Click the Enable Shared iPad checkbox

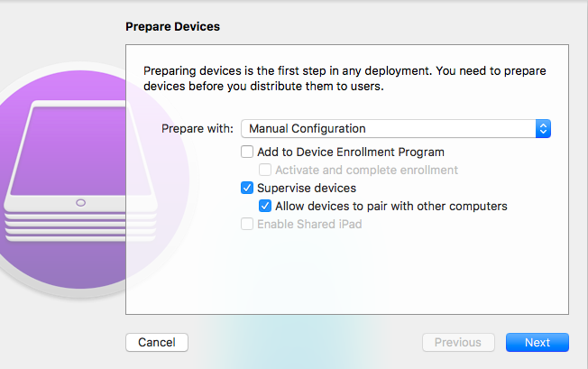pos(247,225)
